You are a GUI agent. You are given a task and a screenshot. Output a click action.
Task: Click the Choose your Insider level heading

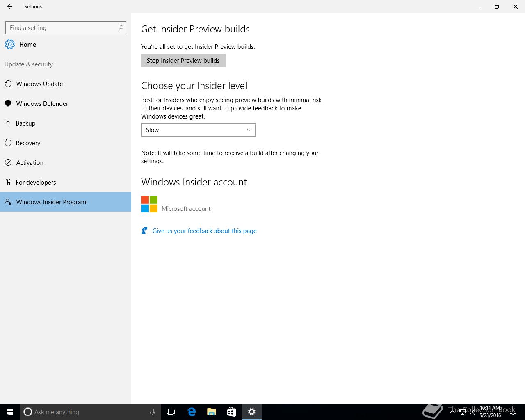(194, 85)
